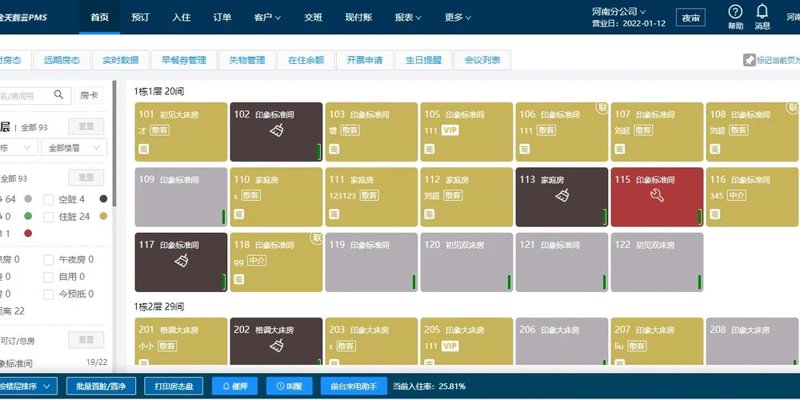Open the 现付账 tab
800x400 pixels.
click(x=358, y=17)
